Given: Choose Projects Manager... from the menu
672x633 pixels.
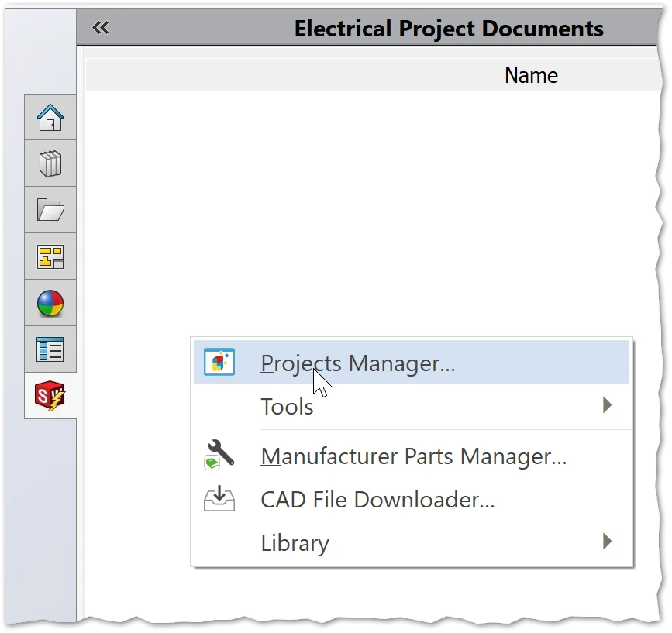Looking at the screenshot, I should click(x=357, y=363).
